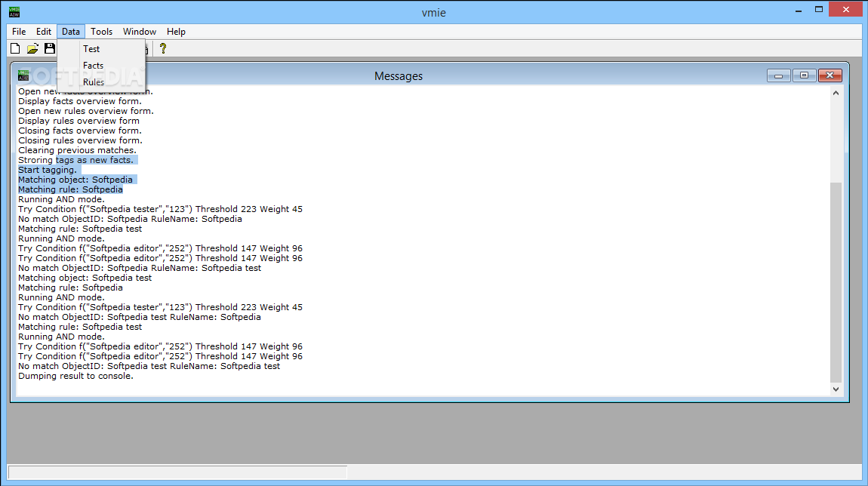
Task: Click 'No match ObjectID: Softpedia RuleName: Softpedia' line
Action: 130,219
